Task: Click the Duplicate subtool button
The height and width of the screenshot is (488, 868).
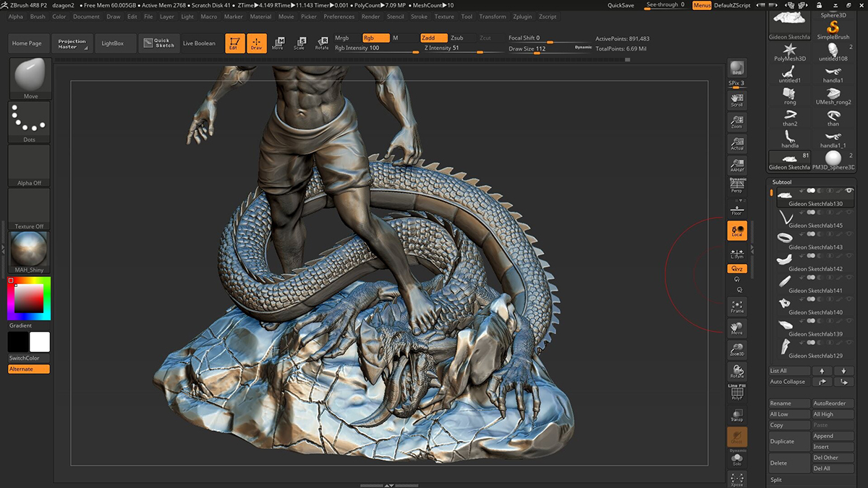Action: (x=782, y=441)
